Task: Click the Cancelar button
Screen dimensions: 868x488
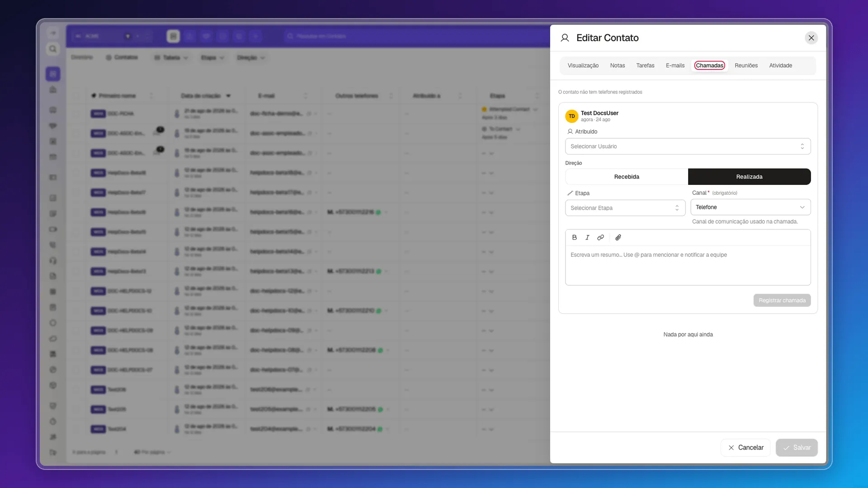Action: pos(745,448)
